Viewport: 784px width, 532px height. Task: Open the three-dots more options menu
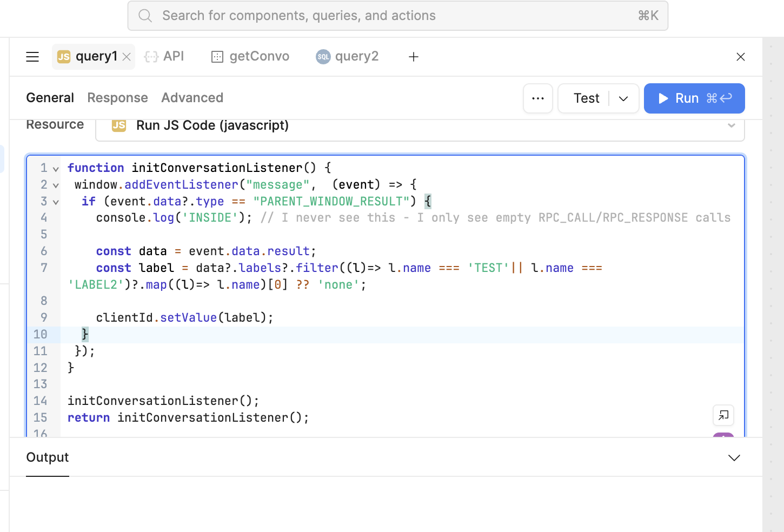pyautogui.click(x=537, y=98)
